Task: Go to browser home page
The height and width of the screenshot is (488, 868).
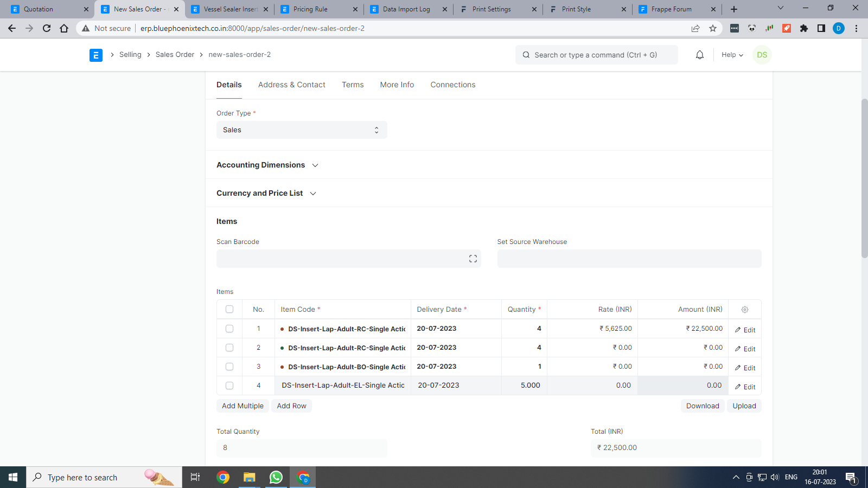Action: tap(64, 28)
